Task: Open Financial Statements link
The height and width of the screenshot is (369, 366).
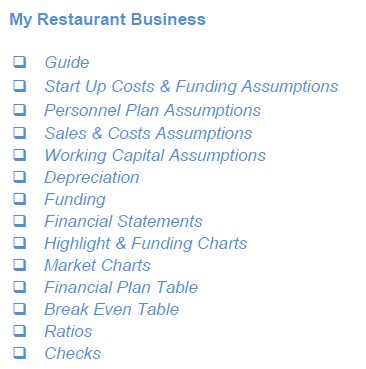Action: 123,221
